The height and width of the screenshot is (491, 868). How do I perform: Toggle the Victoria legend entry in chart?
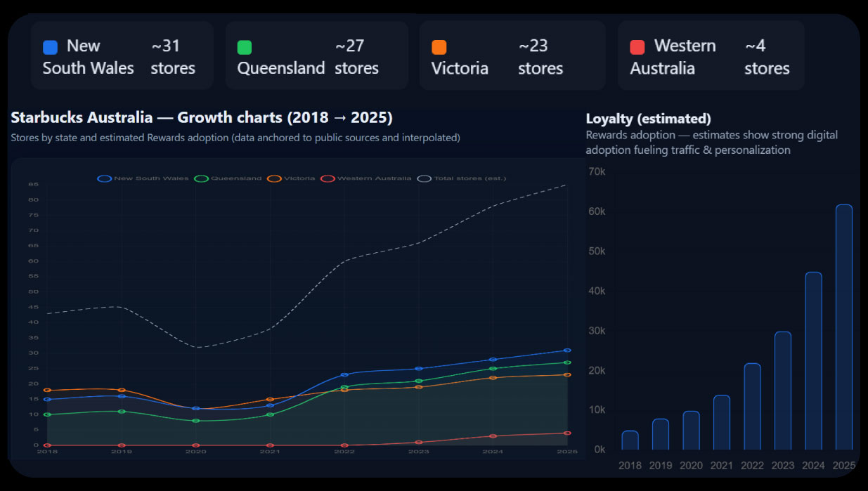click(291, 178)
